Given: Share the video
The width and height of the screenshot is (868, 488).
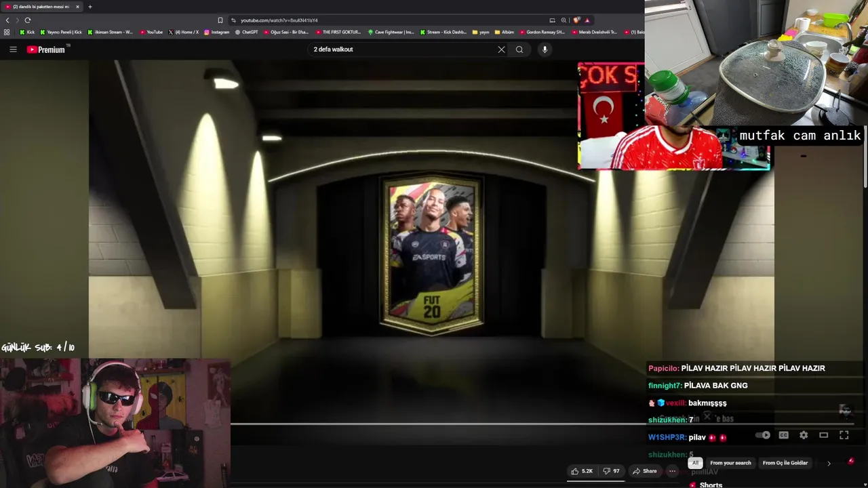Looking at the screenshot, I should click(644, 471).
